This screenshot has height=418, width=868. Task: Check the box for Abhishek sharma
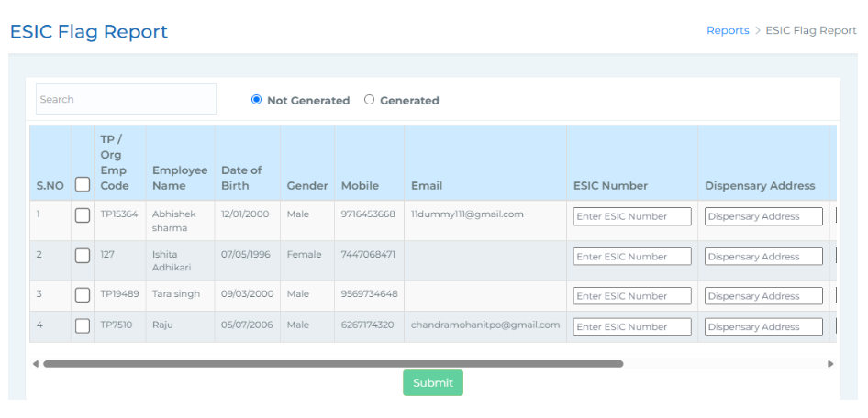83,215
